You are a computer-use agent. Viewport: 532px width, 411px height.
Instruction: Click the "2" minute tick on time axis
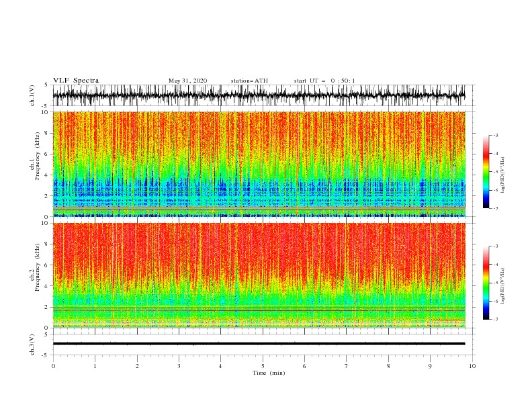tap(137, 366)
